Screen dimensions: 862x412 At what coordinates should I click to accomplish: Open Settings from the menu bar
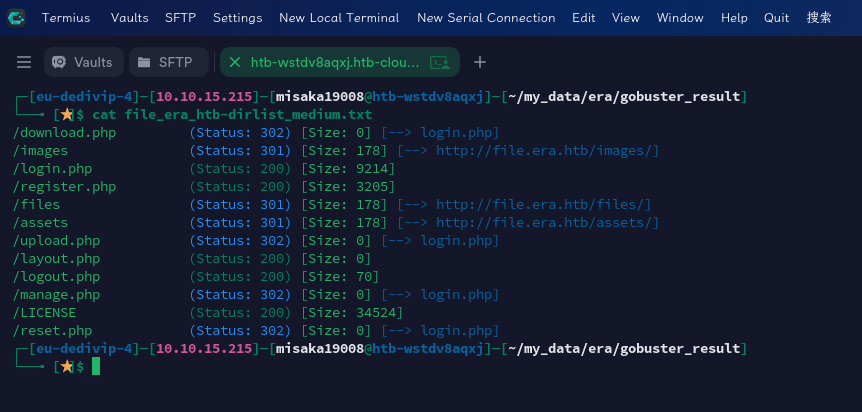tap(237, 18)
